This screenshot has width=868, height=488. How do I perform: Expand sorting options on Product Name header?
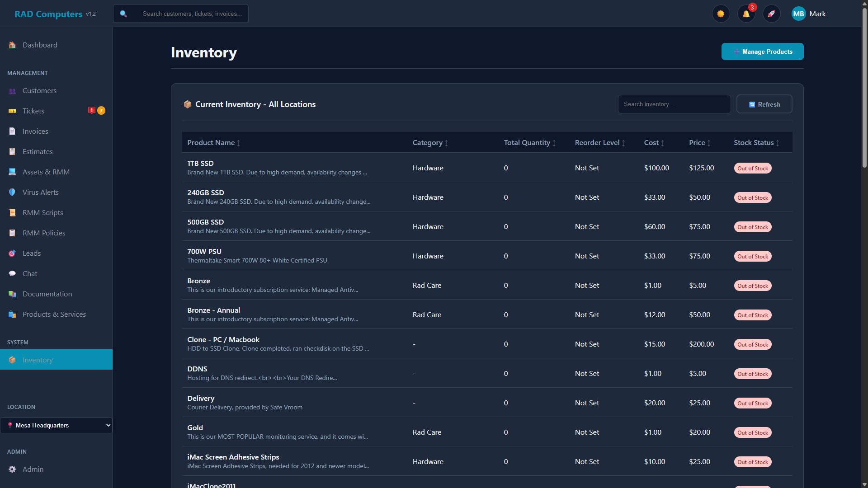coord(238,143)
